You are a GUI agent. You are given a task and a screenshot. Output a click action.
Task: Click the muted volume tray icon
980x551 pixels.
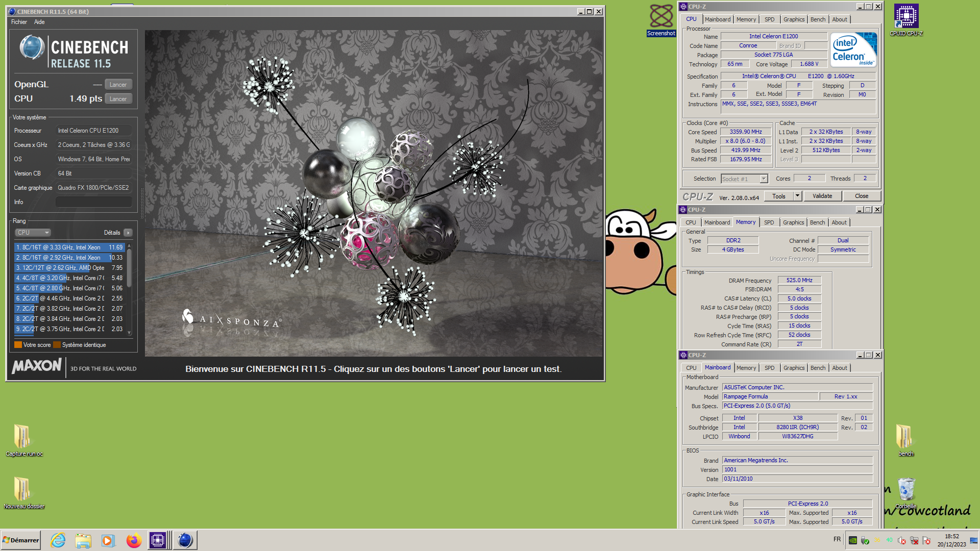[902, 540]
